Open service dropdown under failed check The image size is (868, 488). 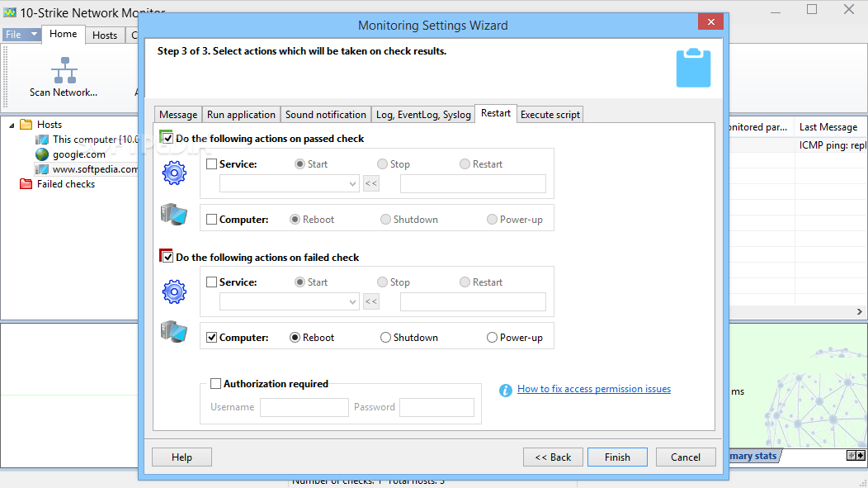pos(352,302)
